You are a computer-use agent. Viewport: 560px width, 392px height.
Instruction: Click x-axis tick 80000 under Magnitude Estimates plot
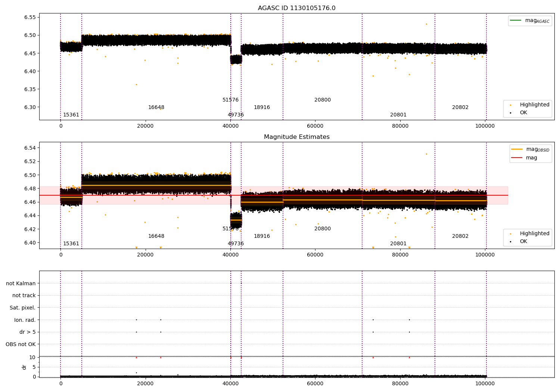coord(400,255)
